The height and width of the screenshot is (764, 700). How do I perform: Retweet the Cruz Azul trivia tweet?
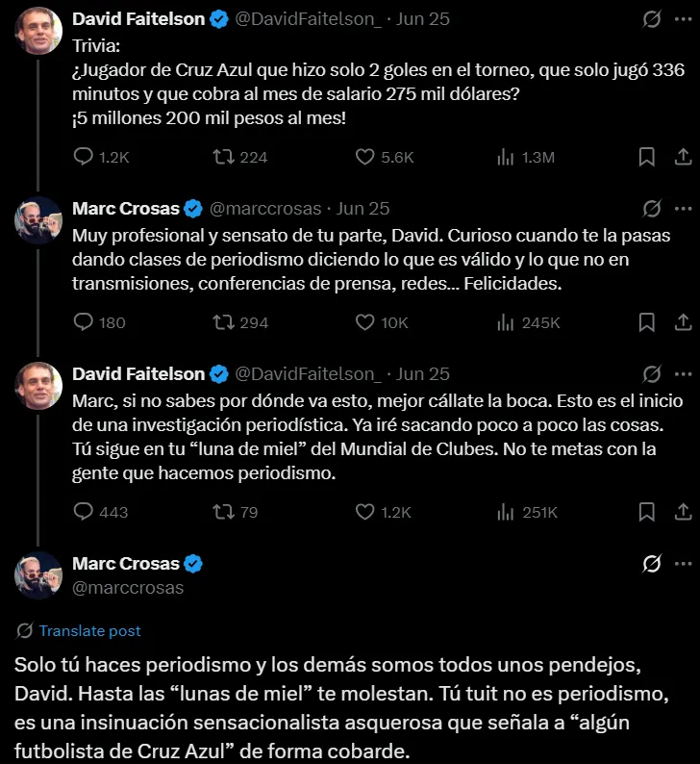224,157
